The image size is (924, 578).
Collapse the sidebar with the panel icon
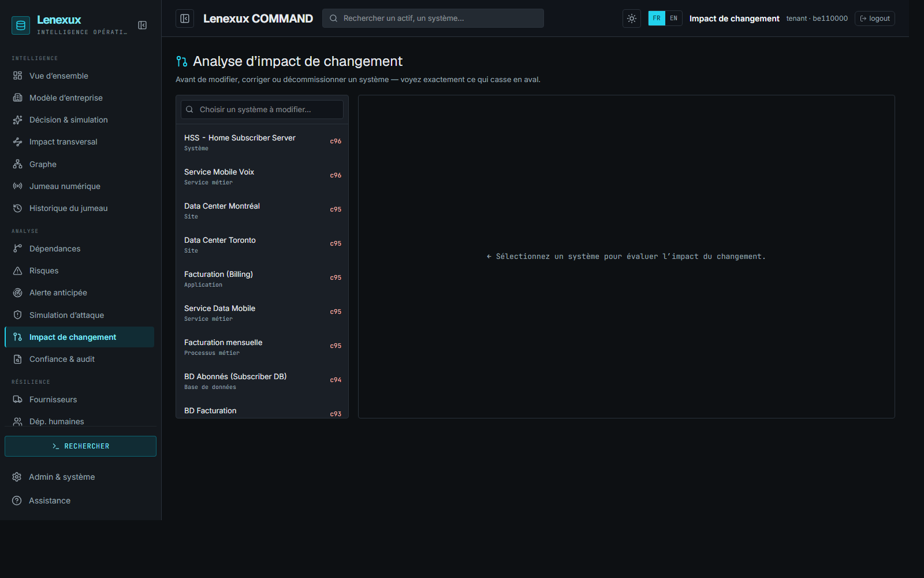click(x=142, y=25)
